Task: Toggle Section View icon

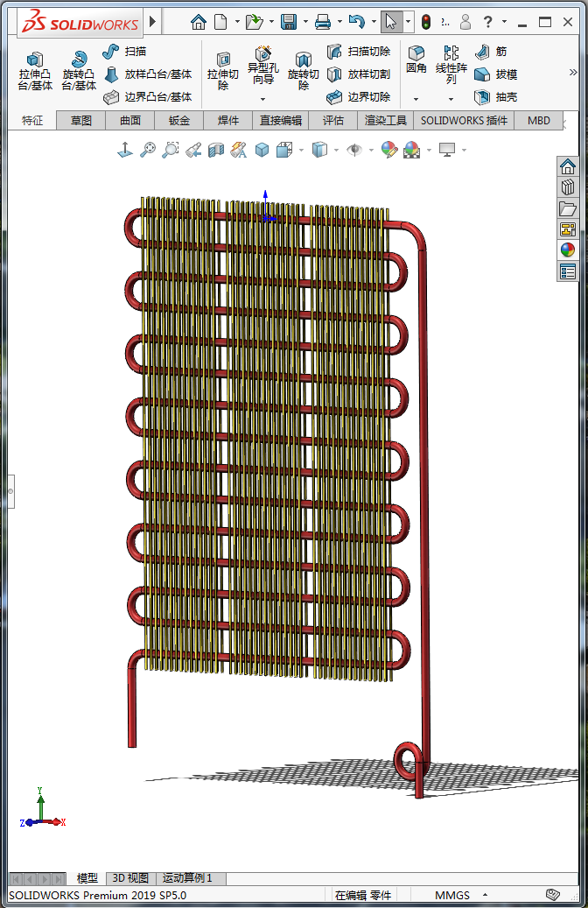Action: tap(216, 150)
